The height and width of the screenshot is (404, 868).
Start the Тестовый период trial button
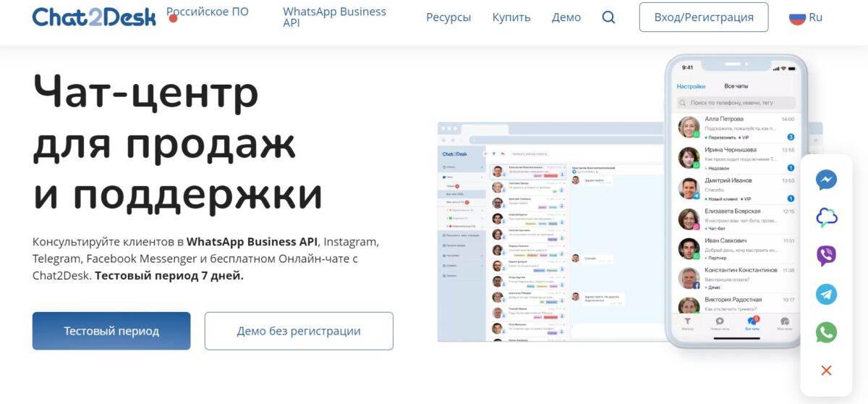click(111, 331)
